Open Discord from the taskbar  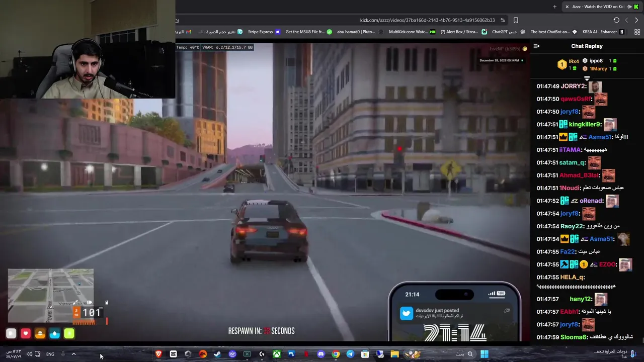[x=321, y=354]
